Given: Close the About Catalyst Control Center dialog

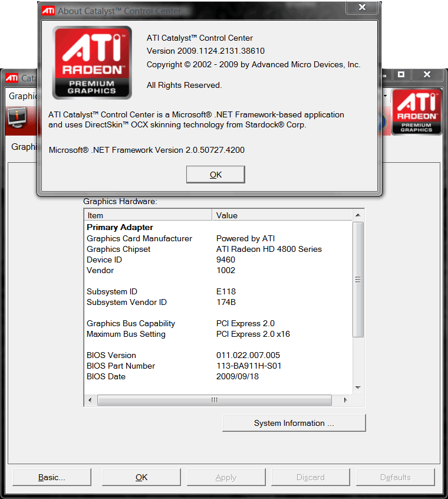Looking at the screenshot, I should (x=362, y=8).
